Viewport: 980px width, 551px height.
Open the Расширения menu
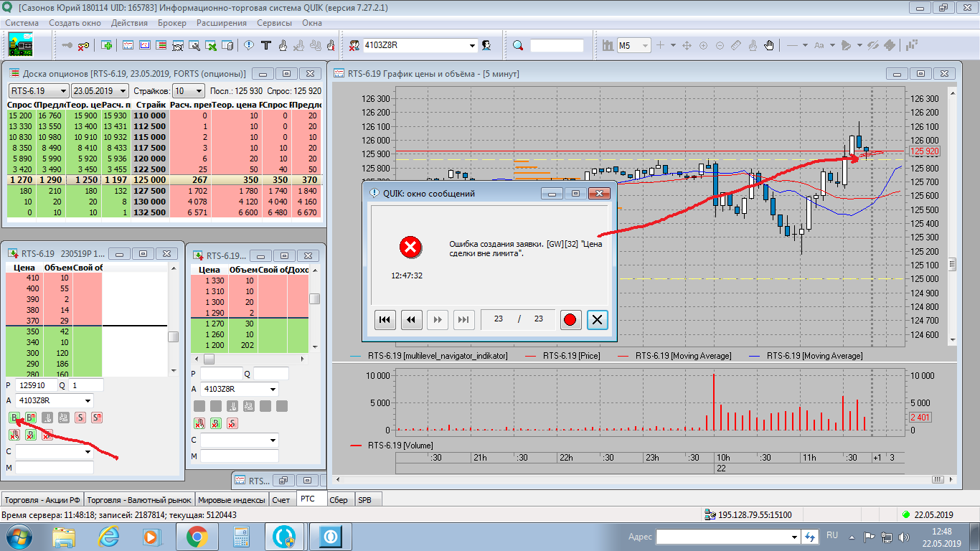click(222, 23)
